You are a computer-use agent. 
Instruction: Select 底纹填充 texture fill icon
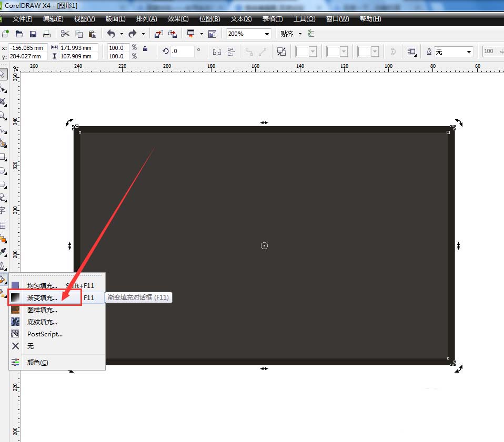(16, 322)
